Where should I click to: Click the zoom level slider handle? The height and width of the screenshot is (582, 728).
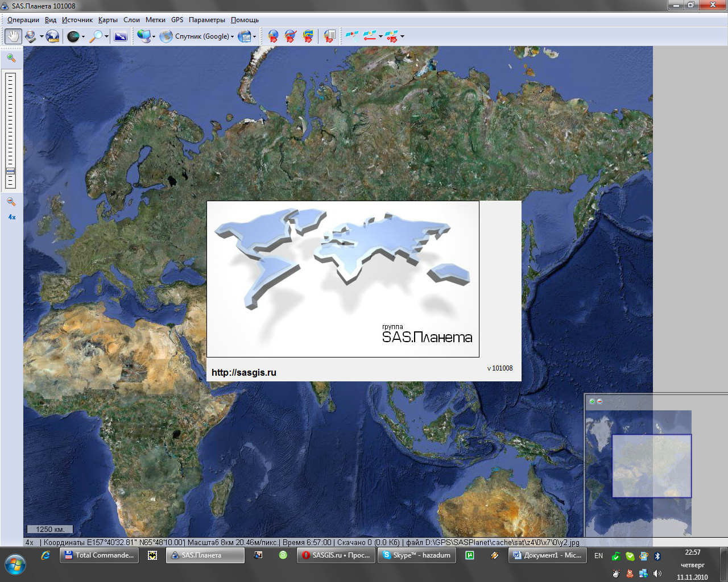coord(10,172)
